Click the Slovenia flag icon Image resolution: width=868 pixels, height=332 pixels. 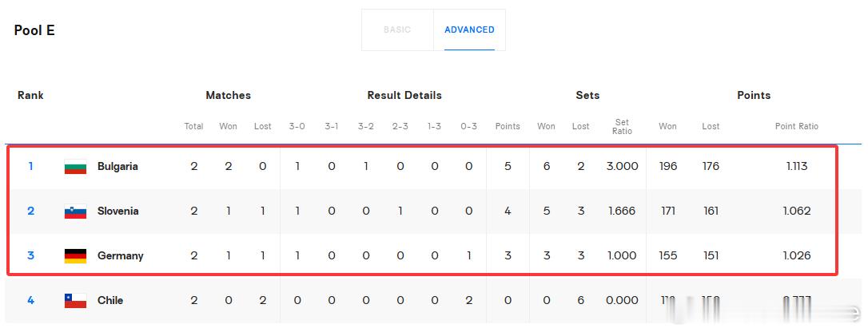pos(75,211)
